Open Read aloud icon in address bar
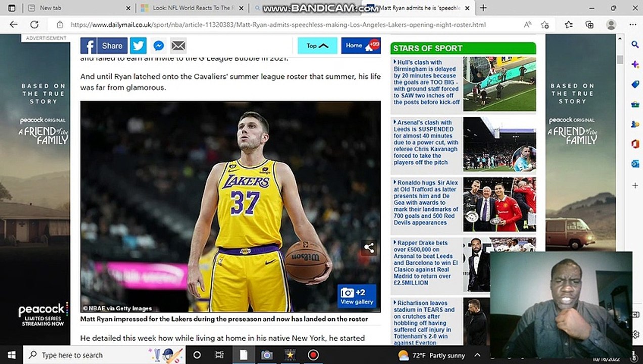The image size is (643, 364). pyautogui.click(x=528, y=24)
